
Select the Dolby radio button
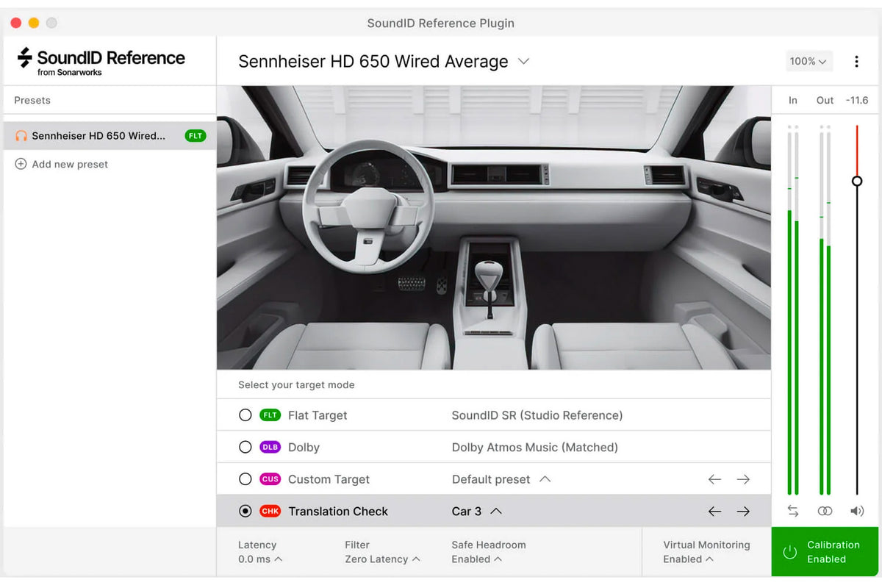click(245, 447)
